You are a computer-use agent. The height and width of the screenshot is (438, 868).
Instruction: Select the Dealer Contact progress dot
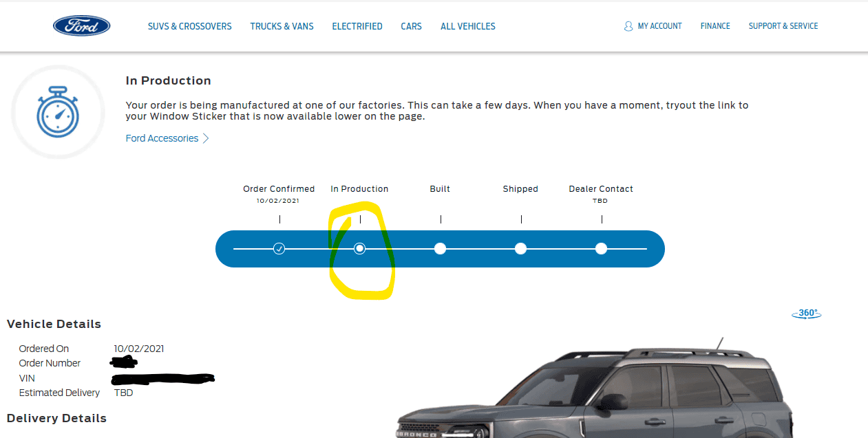[601, 248]
